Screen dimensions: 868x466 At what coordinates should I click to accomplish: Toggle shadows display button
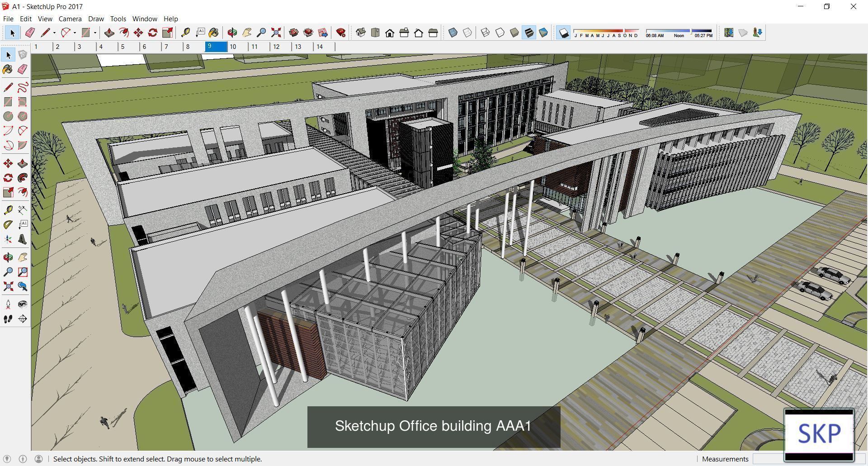tap(563, 33)
